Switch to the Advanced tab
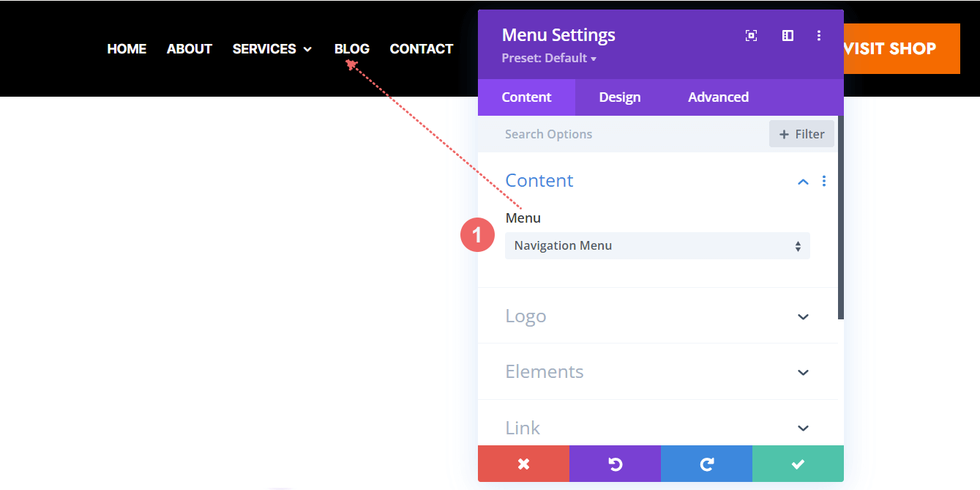Viewport: 980px width, 490px height. coord(718,97)
